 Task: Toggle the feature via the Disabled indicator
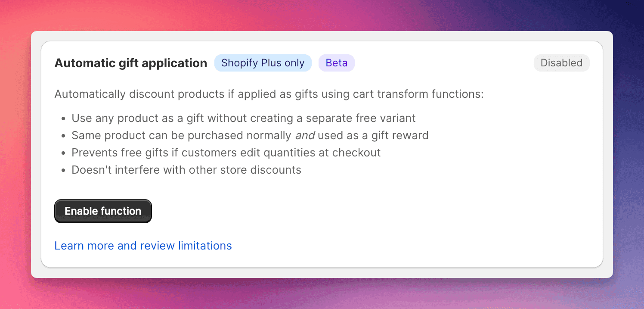tap(561, 63)
